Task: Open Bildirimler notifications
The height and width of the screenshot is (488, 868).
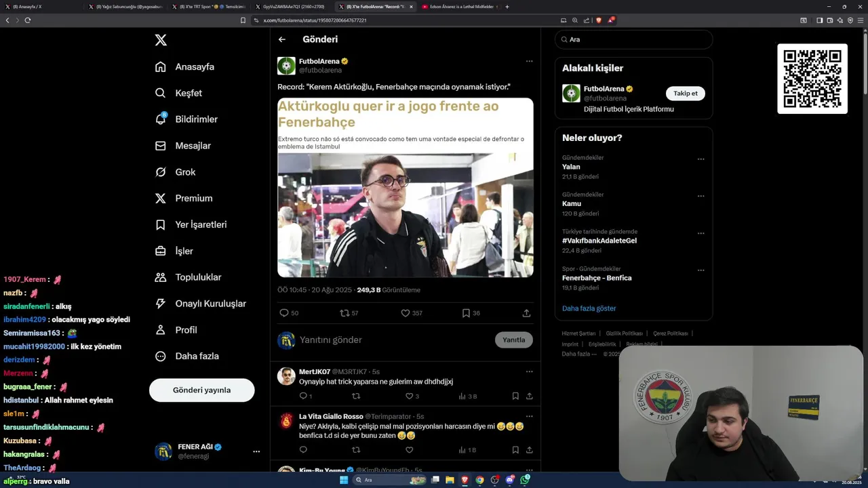Action: pyautogui.click(x=186, y=119)
